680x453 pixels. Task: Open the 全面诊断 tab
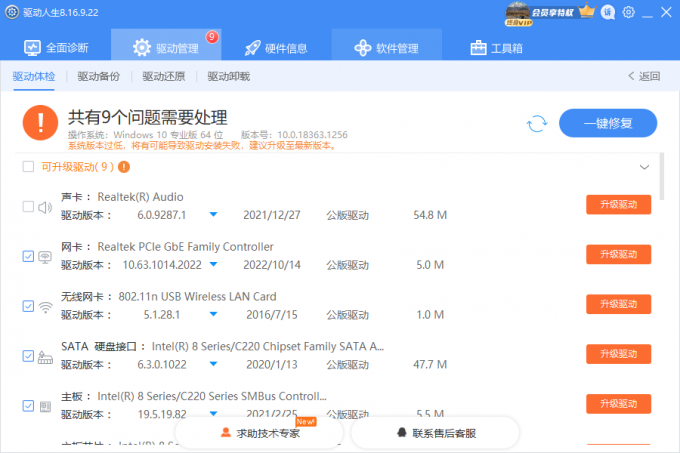click(56, 48)
